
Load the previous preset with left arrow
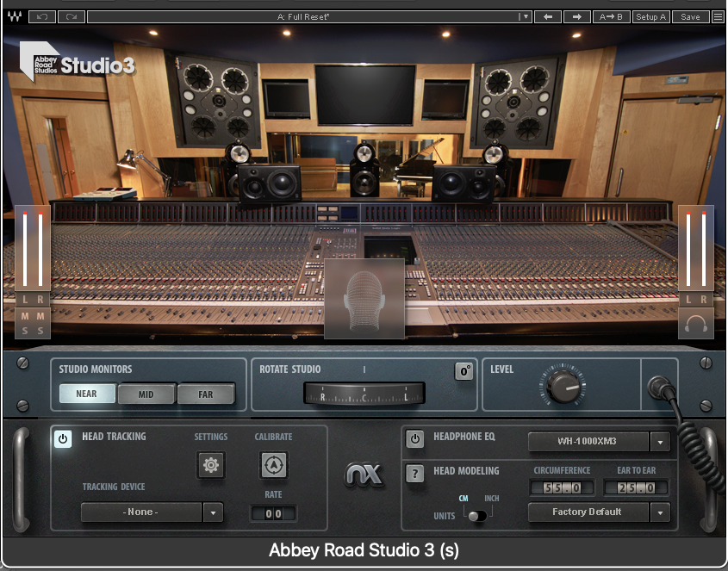(548, 16)
